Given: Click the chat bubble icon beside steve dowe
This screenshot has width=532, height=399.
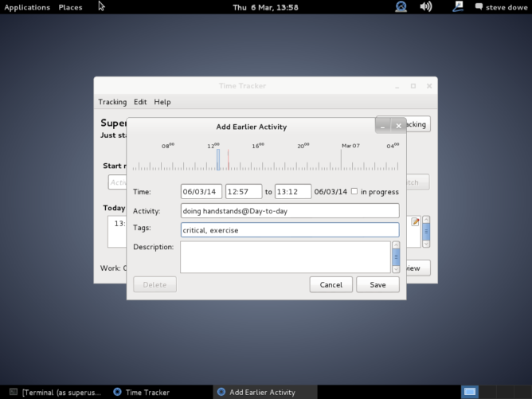Looking at the screenshot, I should [x=479, y=7].
